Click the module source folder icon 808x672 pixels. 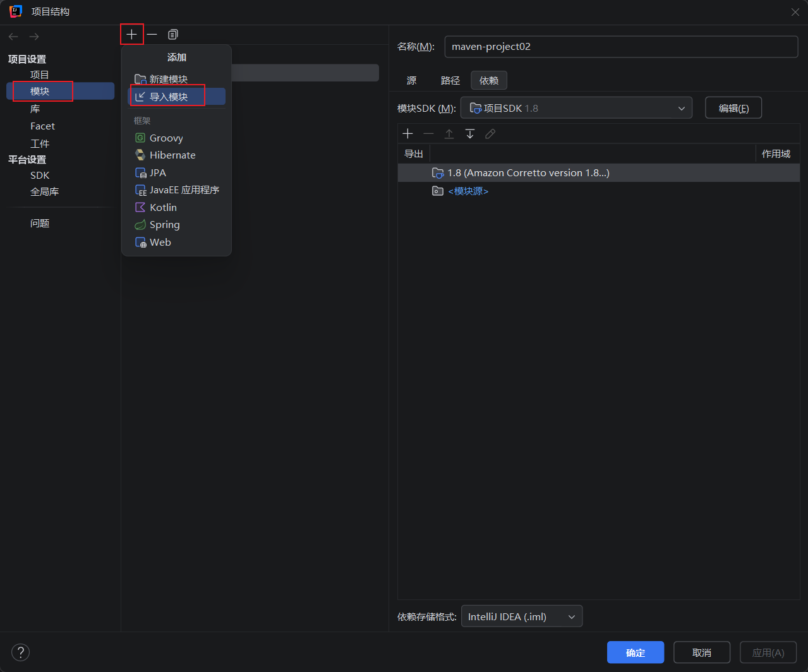pos(438,191)
